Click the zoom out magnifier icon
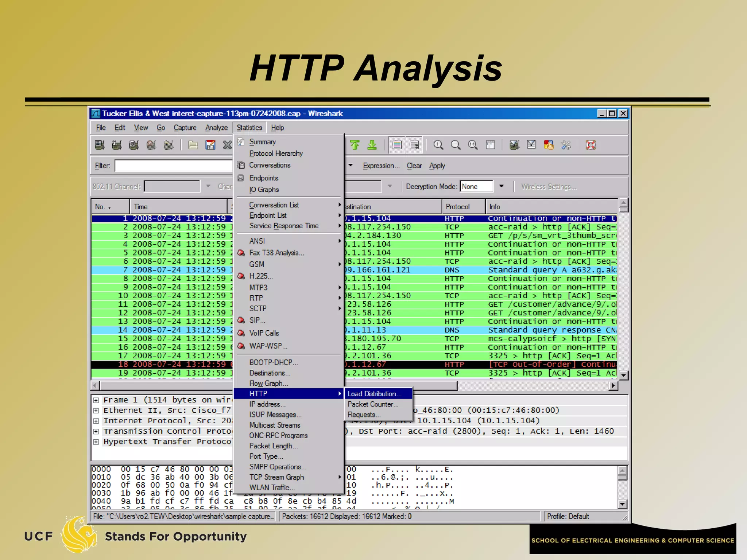Screen dimensions: 747x560 [456, 145]
